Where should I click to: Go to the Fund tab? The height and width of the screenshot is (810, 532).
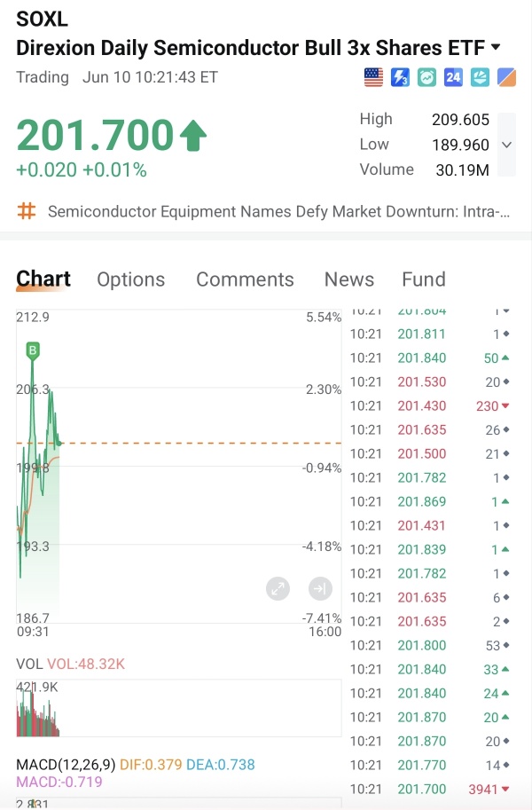pyautogui.click(x=424, y=279)
